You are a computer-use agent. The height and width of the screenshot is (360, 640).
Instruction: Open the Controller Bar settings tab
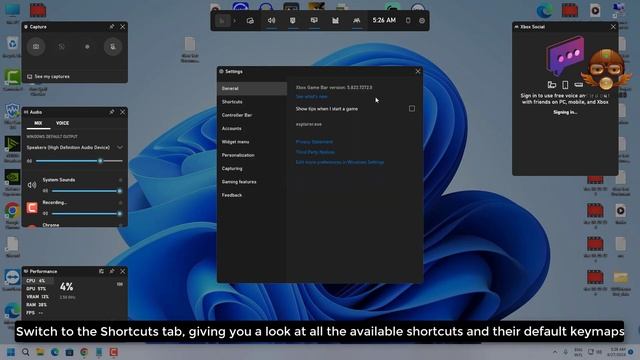pos(252,115)
